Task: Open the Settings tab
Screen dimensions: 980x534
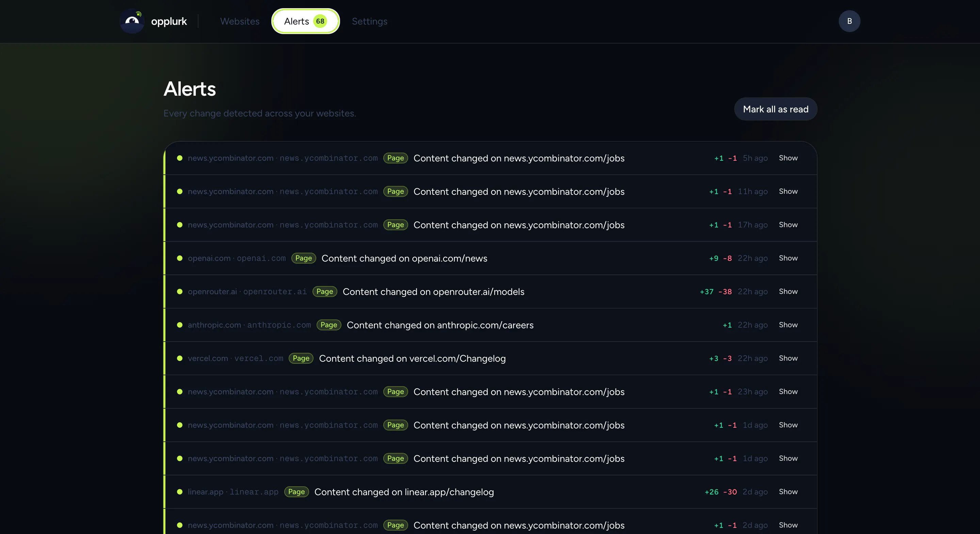Action: tap(369, 21)
